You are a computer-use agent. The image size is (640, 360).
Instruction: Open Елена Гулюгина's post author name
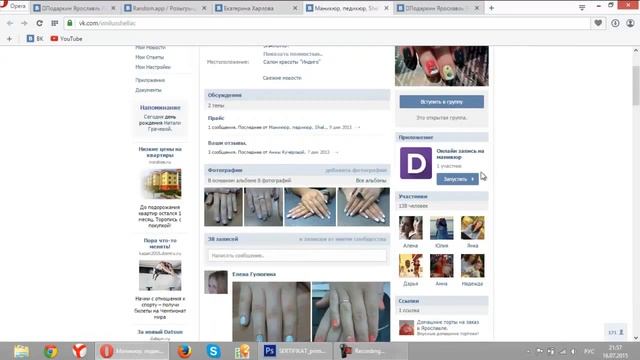click(x=254, y=274)
